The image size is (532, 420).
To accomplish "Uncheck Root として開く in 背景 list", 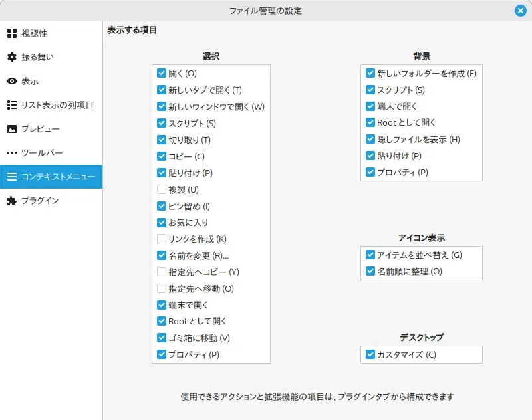I will coord(370,122).
